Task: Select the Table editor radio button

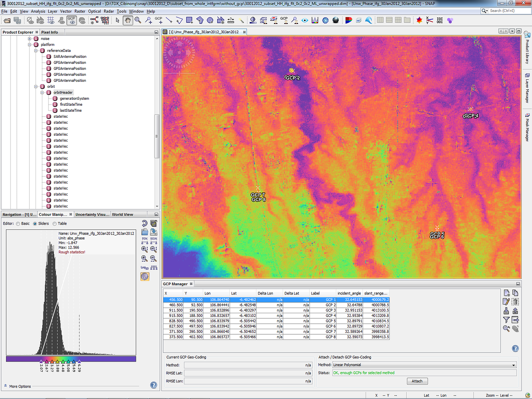Action: (55, 223)
